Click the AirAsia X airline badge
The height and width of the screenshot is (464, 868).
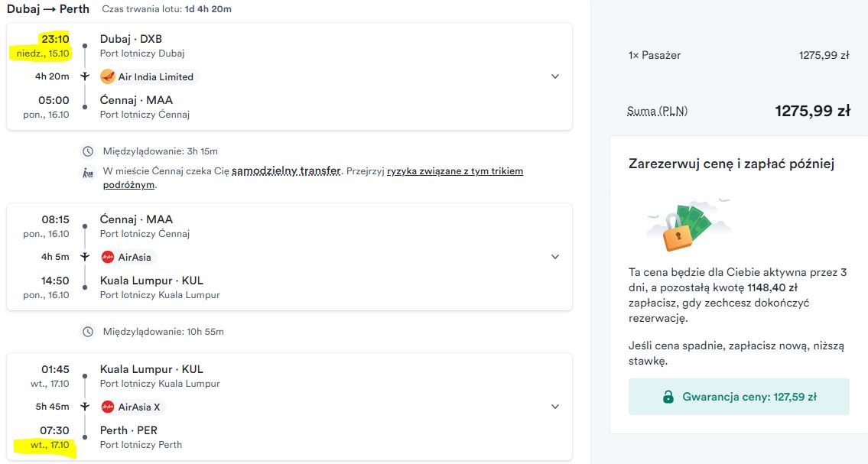(132, 407)
